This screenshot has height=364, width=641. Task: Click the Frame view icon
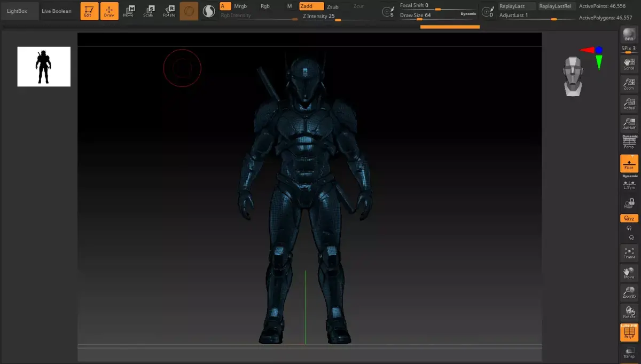(629, 254)
